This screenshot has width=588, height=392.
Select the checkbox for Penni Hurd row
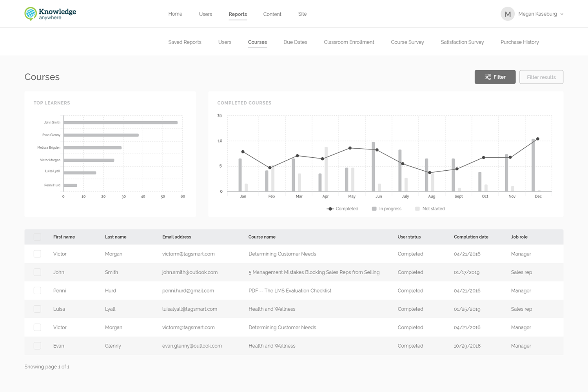coord(37,291)
